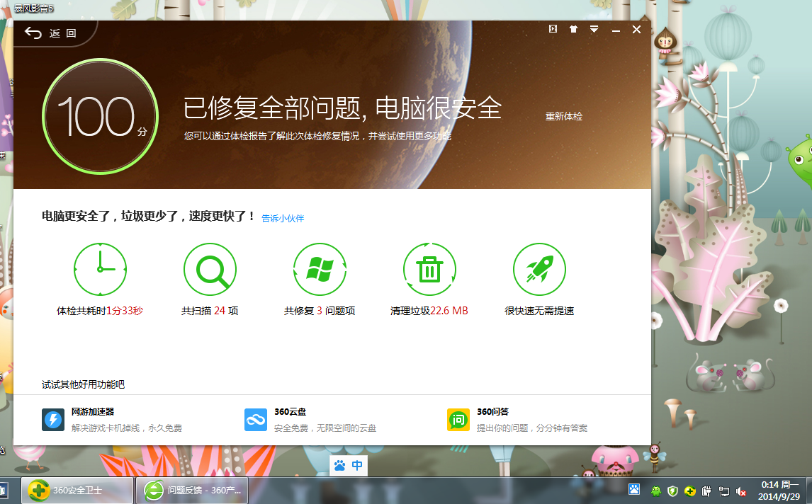812x504 pixels.
Task: Click the 360 yellow plus tray icon
Action: [690, 491]
